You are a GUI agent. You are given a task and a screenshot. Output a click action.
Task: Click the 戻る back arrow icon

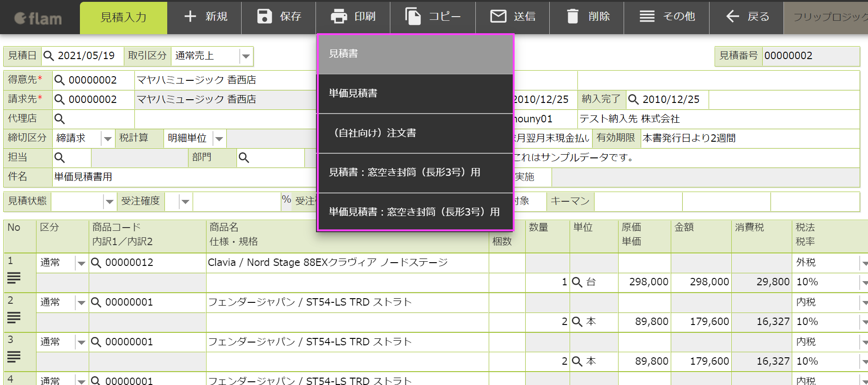point(733,17)
